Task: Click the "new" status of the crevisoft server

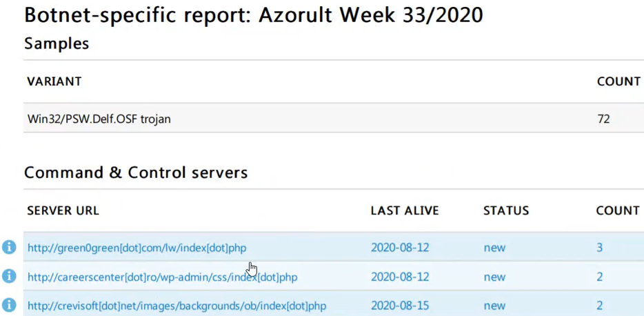Action: (x=494, y=306)
